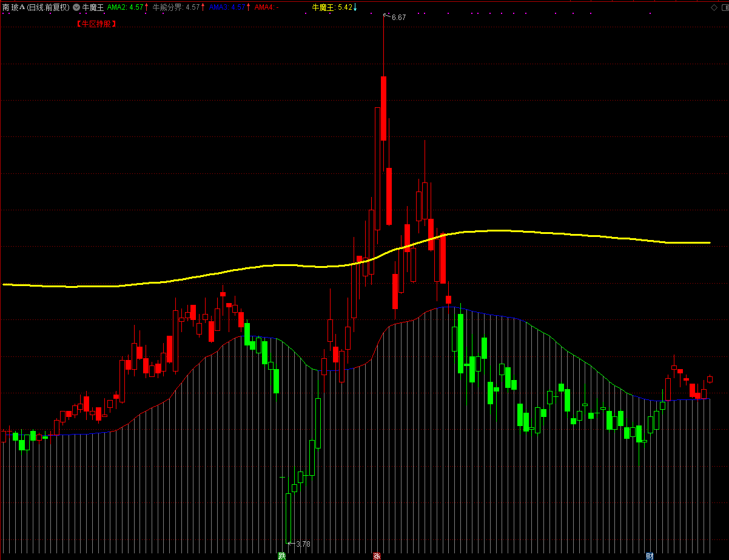Click the indicator name 牛魔王 in header
Screen dimensions: 729x560
(x=93, y=7)
